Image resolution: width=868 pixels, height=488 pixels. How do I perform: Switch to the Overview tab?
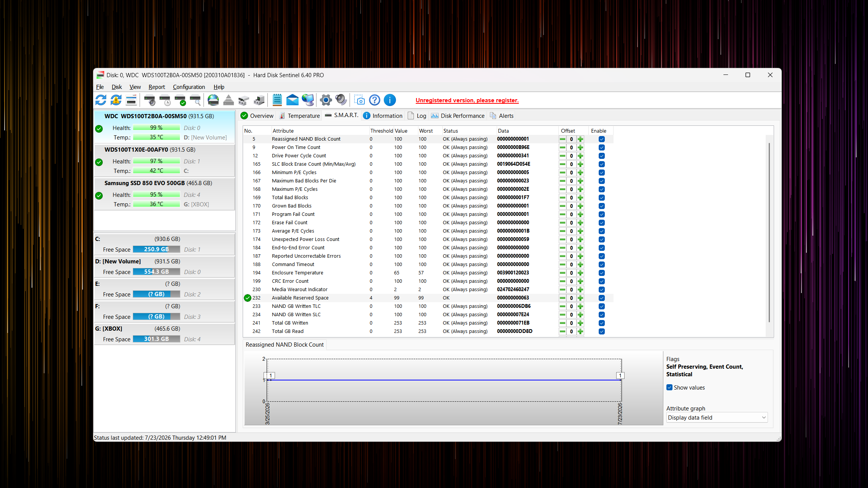click(257, 116)
